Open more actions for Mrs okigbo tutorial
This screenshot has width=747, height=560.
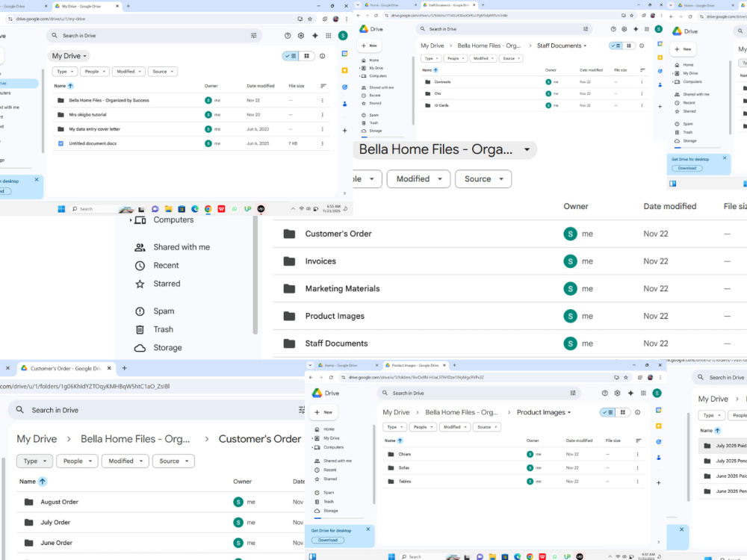coord(323,115)
